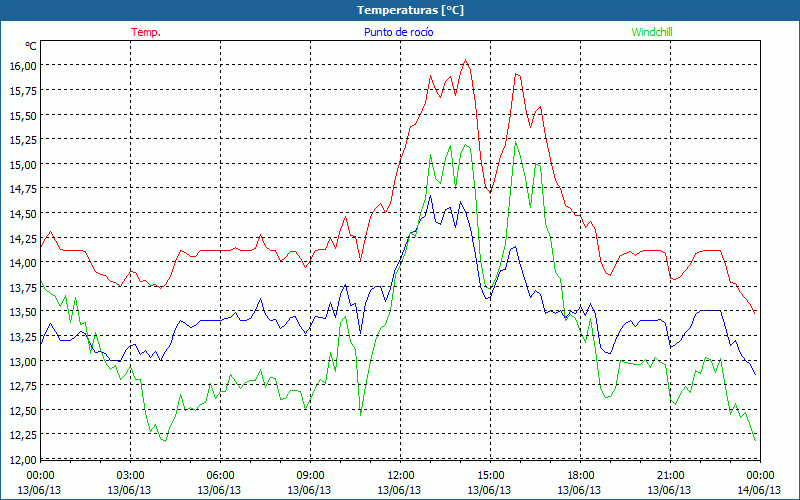Click the 13,25 y-axis value
This screenshot has height=500, width=800.
(x=23, y=337)
